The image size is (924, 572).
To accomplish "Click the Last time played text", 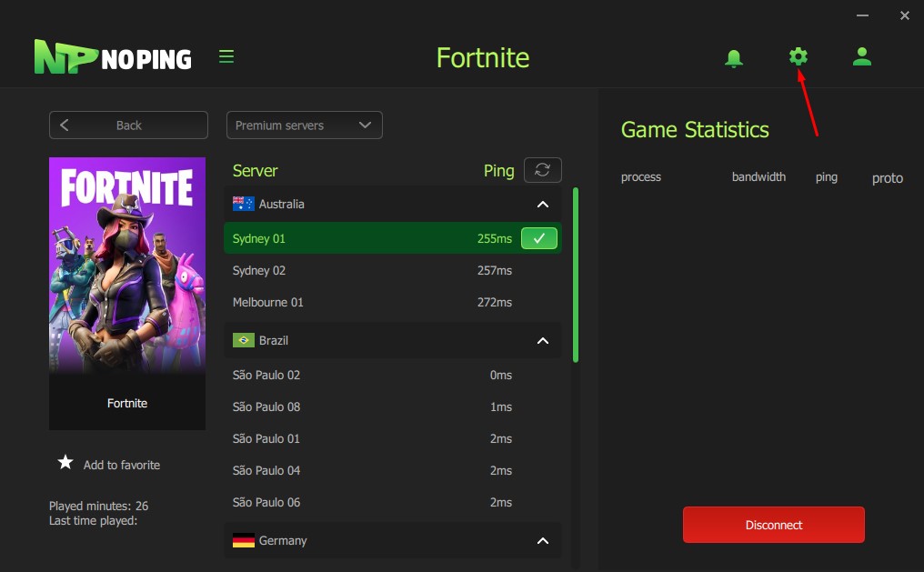I will (x=93, y=521).
